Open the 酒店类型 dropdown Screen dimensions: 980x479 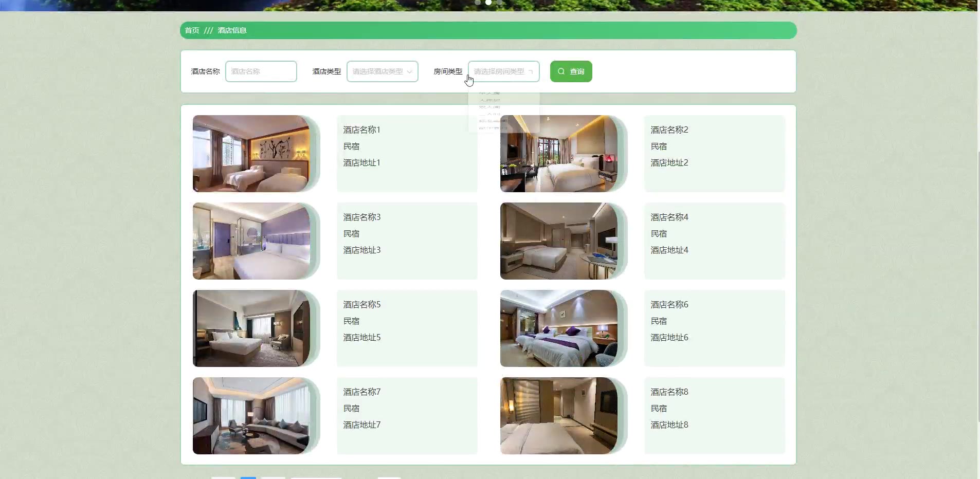pos(383,71)
